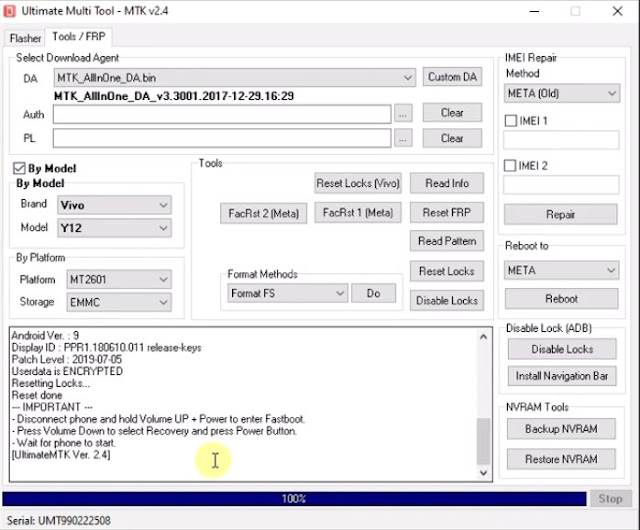Click the Read Pattern button
Image resolution: width=640 pixels, height=530 pixels.
tap(447, 241)
